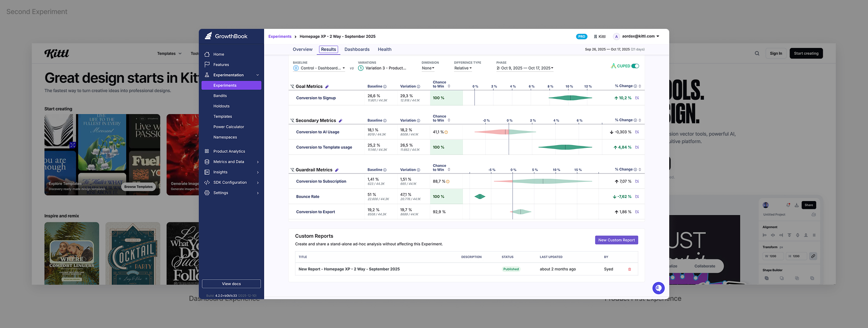Image resolution: width=868 pixels, height=328 pixels.
Task: Click search icon on Kittl website
Action: pos(757,53)
